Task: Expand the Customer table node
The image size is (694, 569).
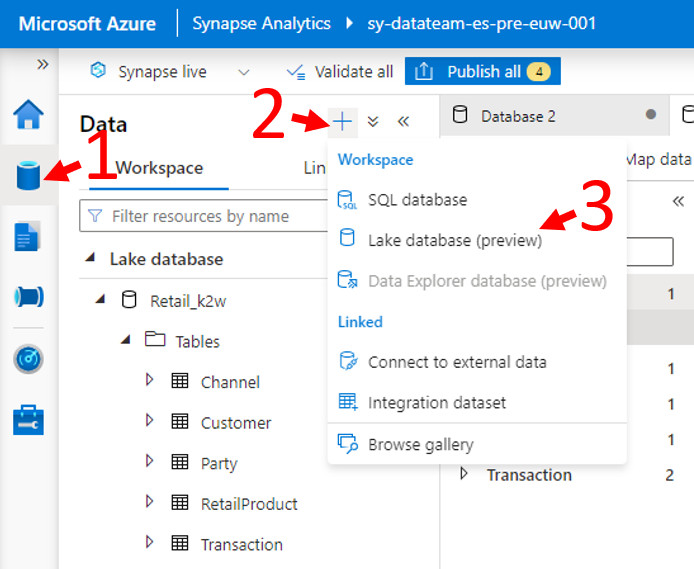Action: coord(150,420)
